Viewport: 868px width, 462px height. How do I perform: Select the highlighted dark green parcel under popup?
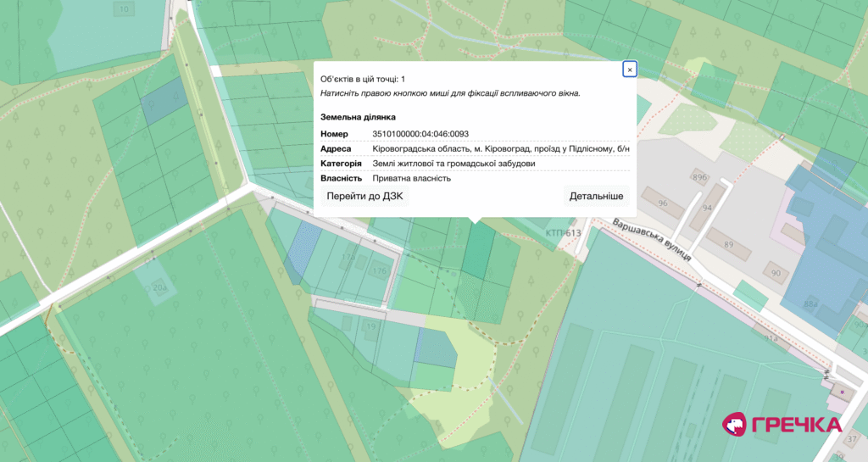point(479,250)
